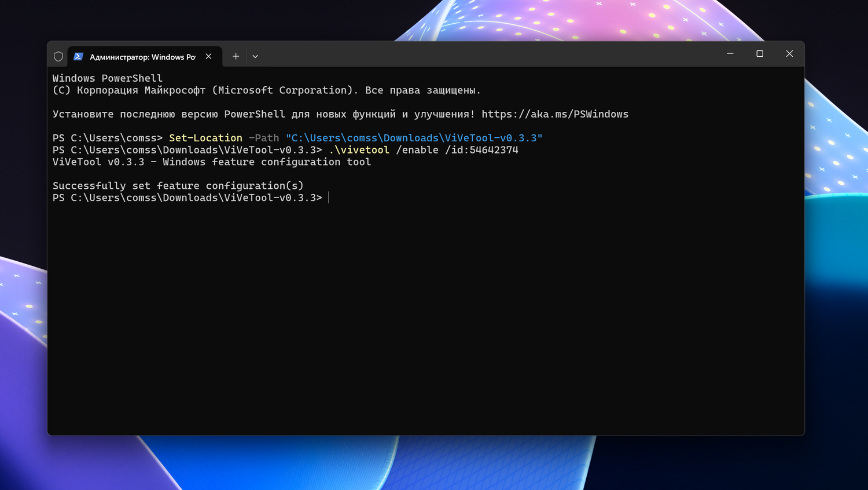Image resolution: width=868 pixels, height=490 pixels.
Task: Click the Корпорация Майкрософт copyright line
Action: pyautogui.click(x=267, y=90)
